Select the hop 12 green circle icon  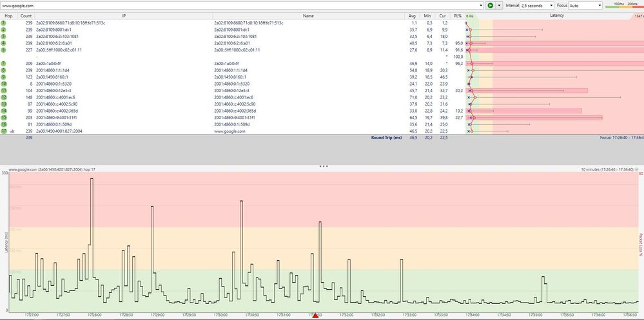pos(4,97)
